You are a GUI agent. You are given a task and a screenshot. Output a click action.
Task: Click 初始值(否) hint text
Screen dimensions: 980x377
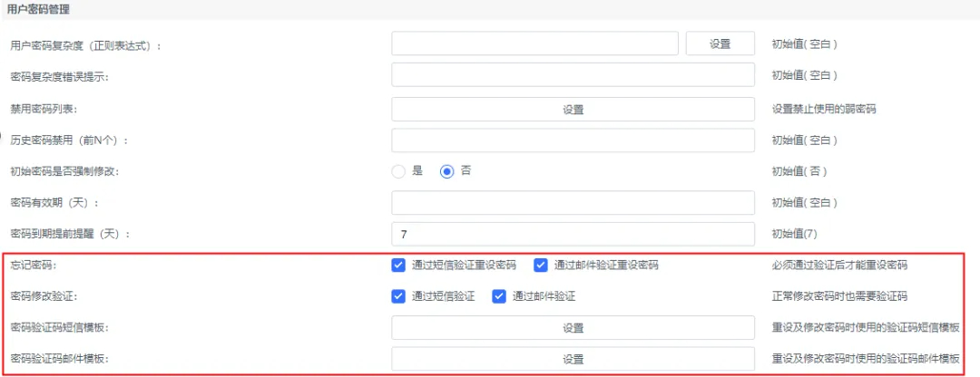click(799, 171)
